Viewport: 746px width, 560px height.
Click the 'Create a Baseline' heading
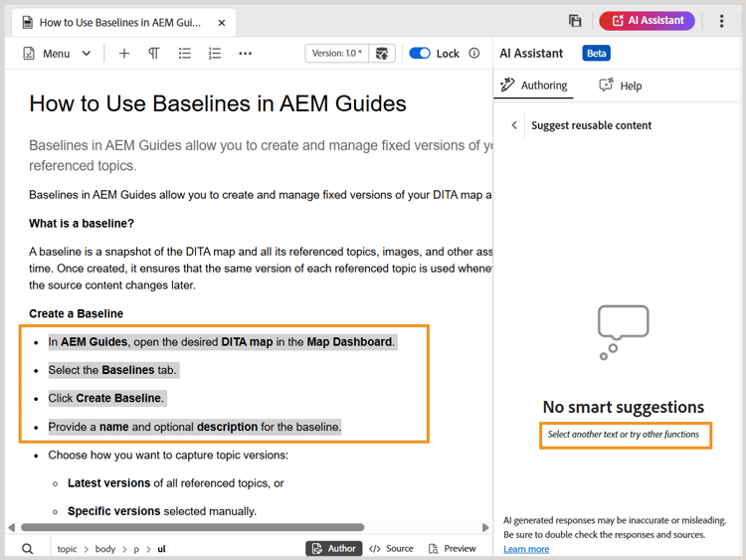coord(77,313)
